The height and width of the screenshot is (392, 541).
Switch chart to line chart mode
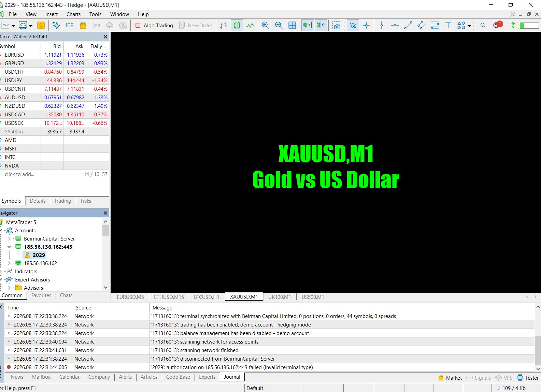point(250,25)
